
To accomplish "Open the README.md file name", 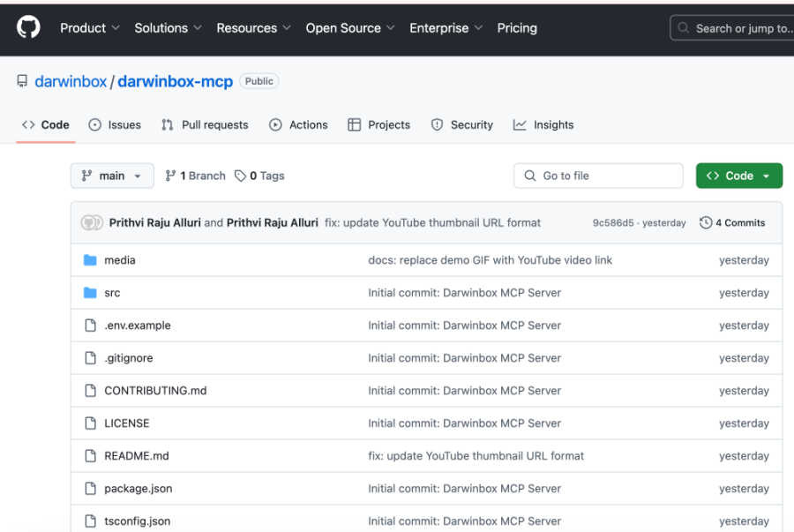I will (x=137, y=455).
